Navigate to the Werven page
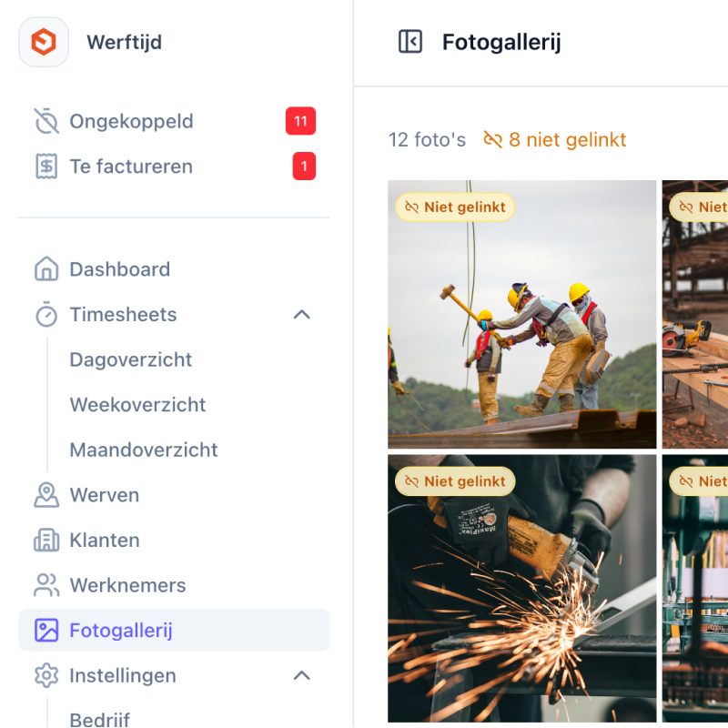728x728 pixels. [x=174, y=495]
